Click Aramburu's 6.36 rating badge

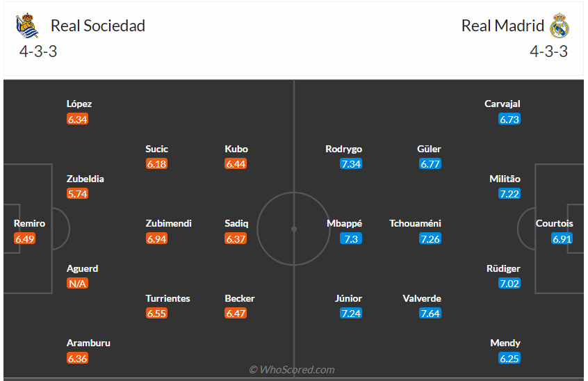coord(77,359)
